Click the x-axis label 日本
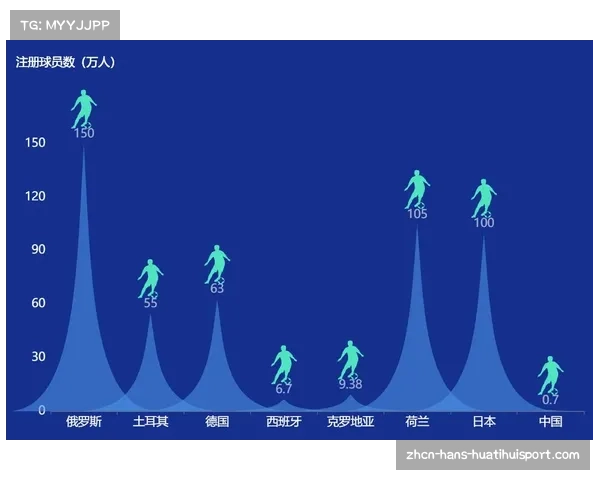This screenshot has width=600, height=480. coord(484,422)
